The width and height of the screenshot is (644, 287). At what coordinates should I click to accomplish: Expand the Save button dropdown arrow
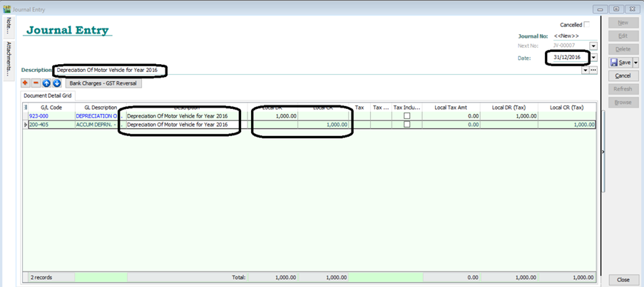pyautogui.click(x=635, y=63)
